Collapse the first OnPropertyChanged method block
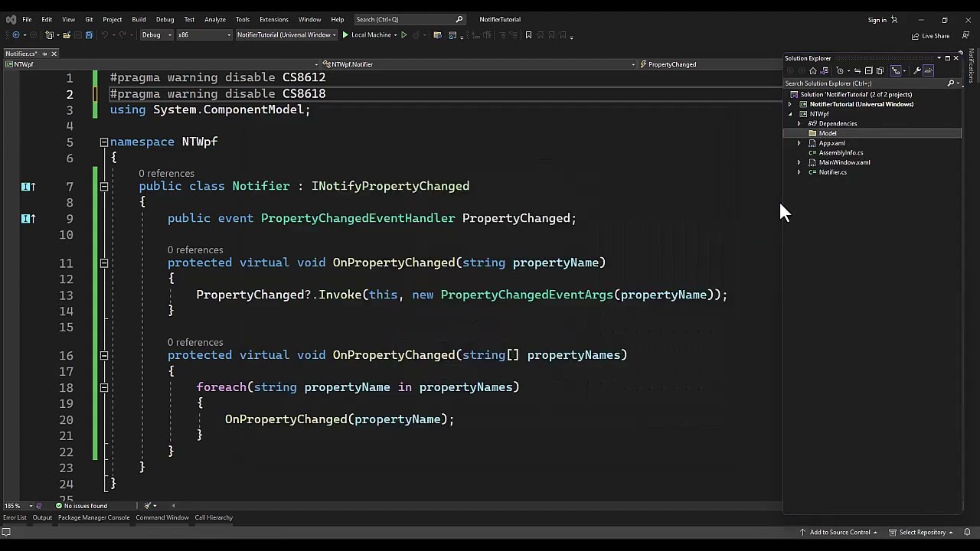Screen dimensions: 980x551 coord(104,263)
